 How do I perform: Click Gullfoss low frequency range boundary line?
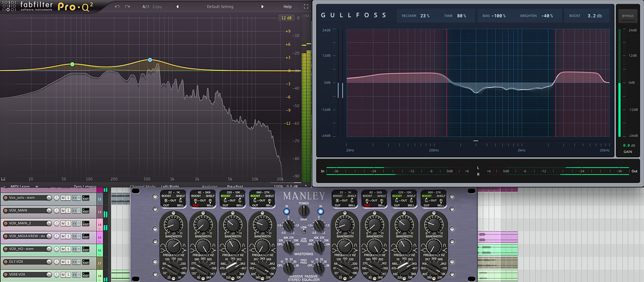pyautogui.click(x=446, y=83)
